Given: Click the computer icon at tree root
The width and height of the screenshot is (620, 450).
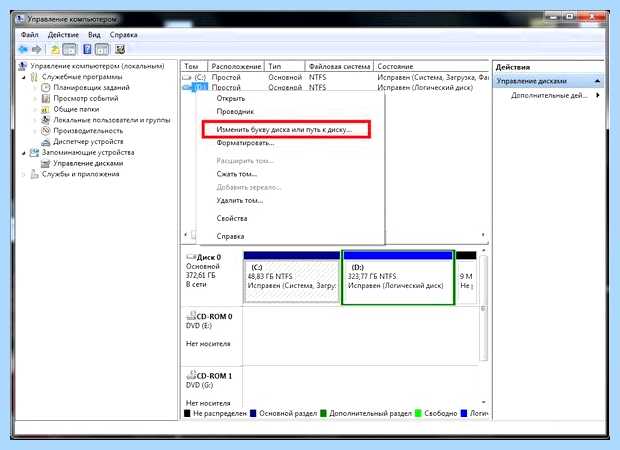Looking at the screenshot, I should (23, 66).
